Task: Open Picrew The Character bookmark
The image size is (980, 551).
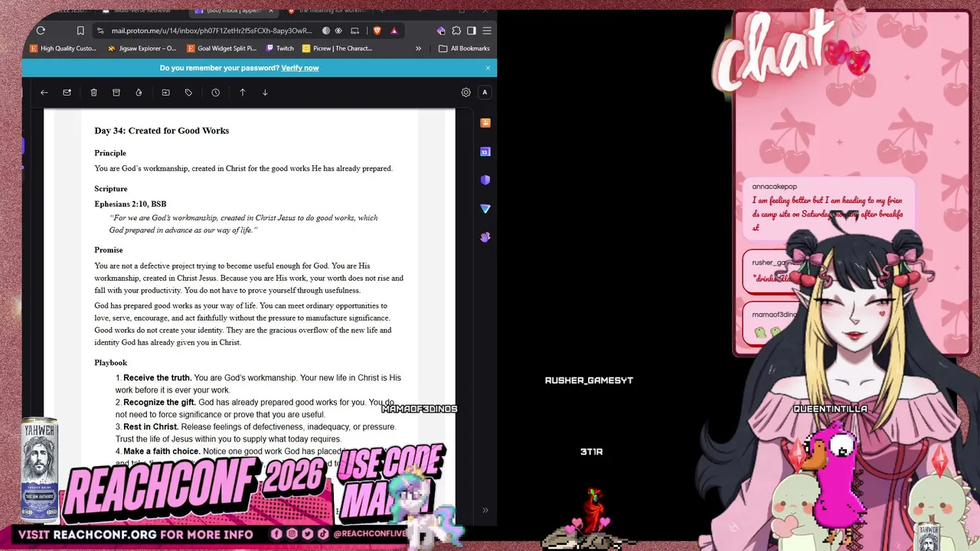Action: 337,48
